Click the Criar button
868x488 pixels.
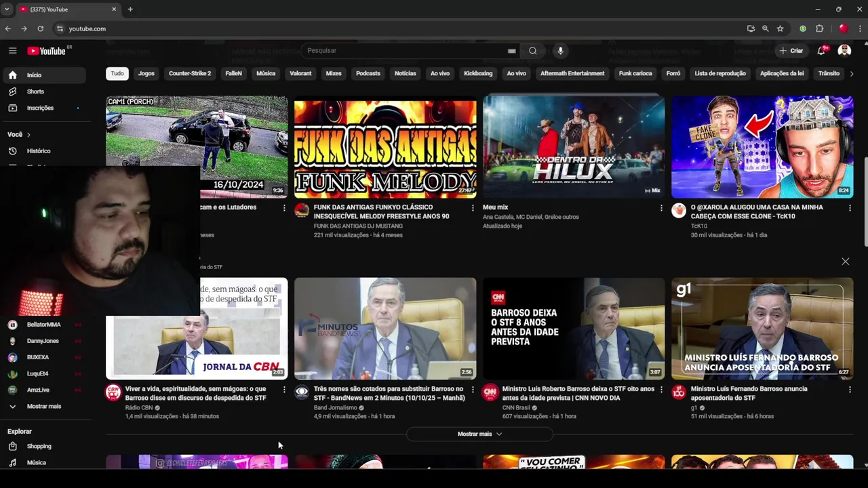791,51
